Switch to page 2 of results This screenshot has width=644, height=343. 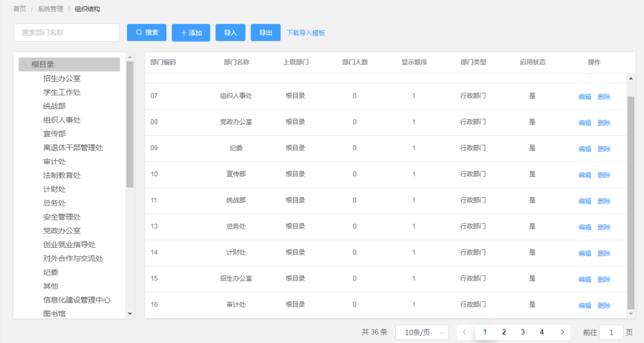point(504,332)
